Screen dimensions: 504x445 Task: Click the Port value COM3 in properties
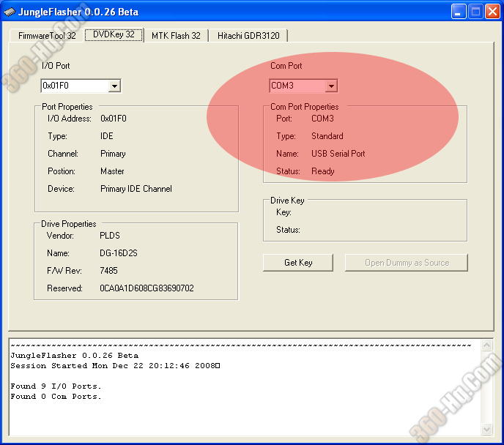[x=322, y=119]
